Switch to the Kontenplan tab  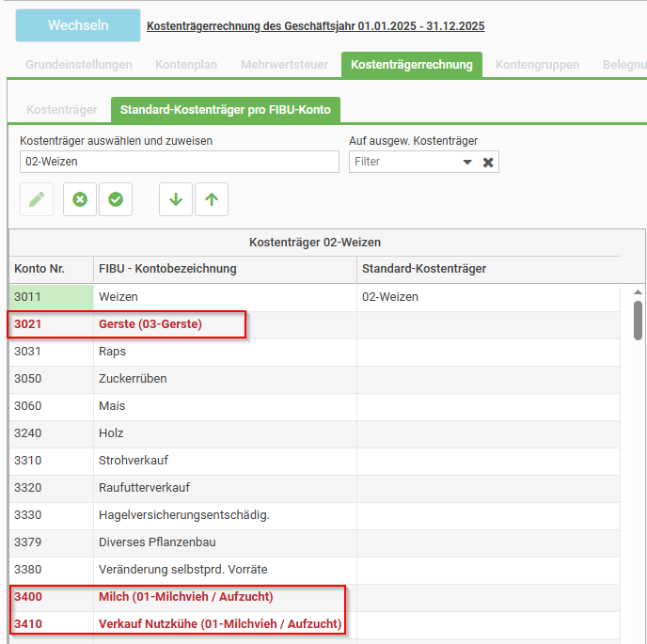(x=186, y=64)
